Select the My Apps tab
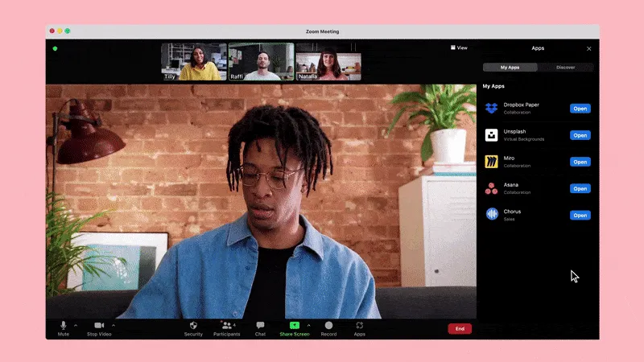Viewport: 644px width, 362px height. click(x=510, y=68)
